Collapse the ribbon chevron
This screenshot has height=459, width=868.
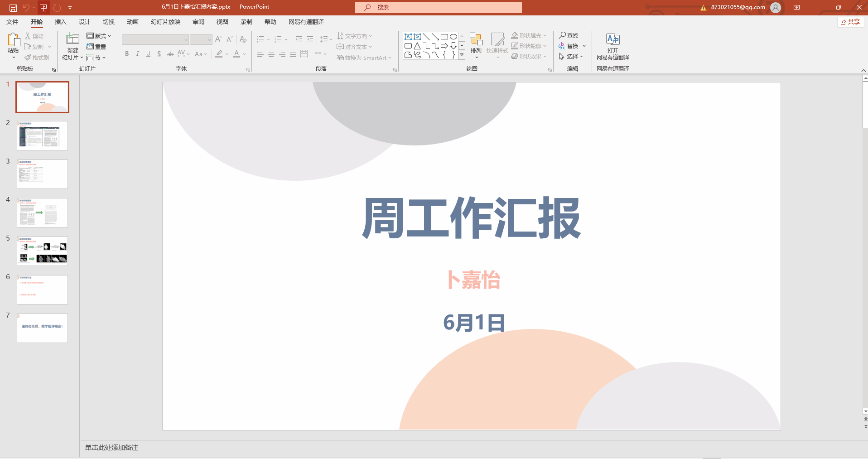pyautogui.click(x=863, y=70)
